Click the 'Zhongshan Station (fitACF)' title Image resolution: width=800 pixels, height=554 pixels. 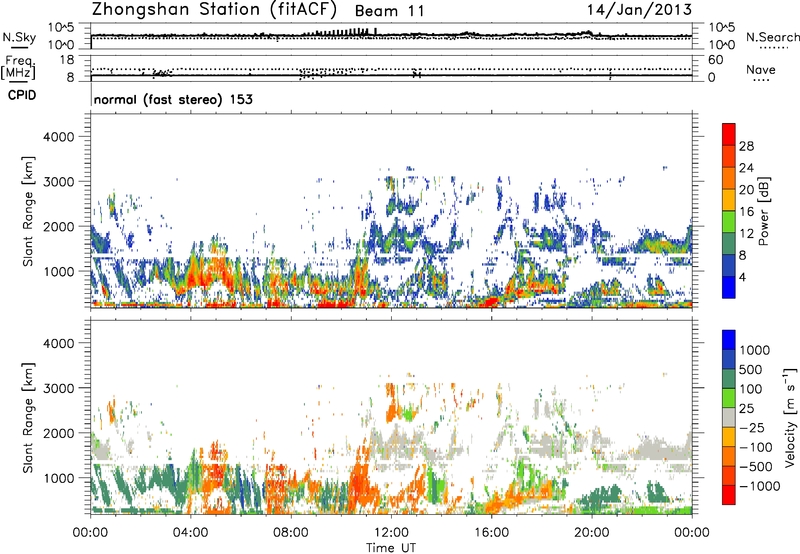coord(214,9)
